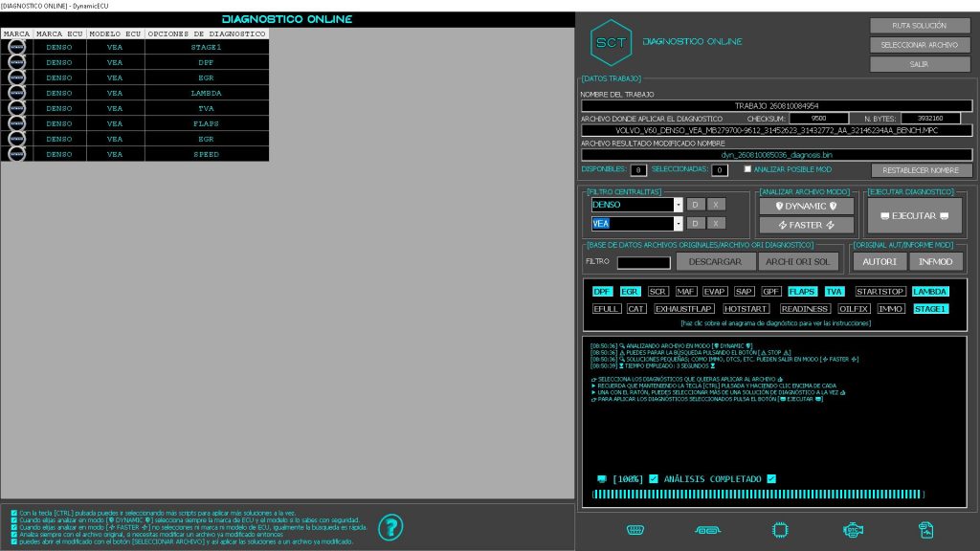Click the analysis completed progress bar
The width and height of the screenshot is (980, 551).
tap(758, 495)
